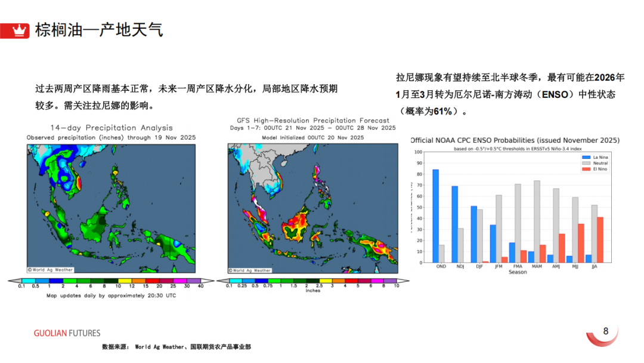This screenshot has height=363, width=644.
Task: Click the red crown logo icon
Action: point(15,31)
